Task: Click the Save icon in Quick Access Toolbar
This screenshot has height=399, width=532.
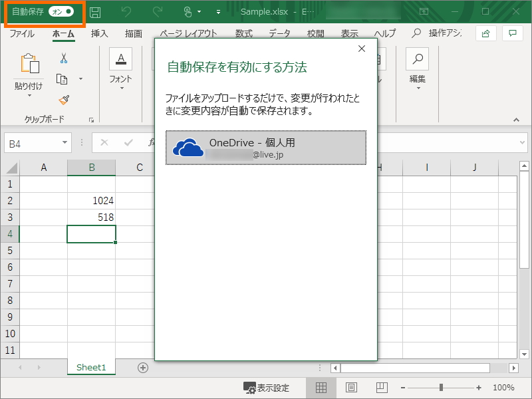Action: click(95, 11)
